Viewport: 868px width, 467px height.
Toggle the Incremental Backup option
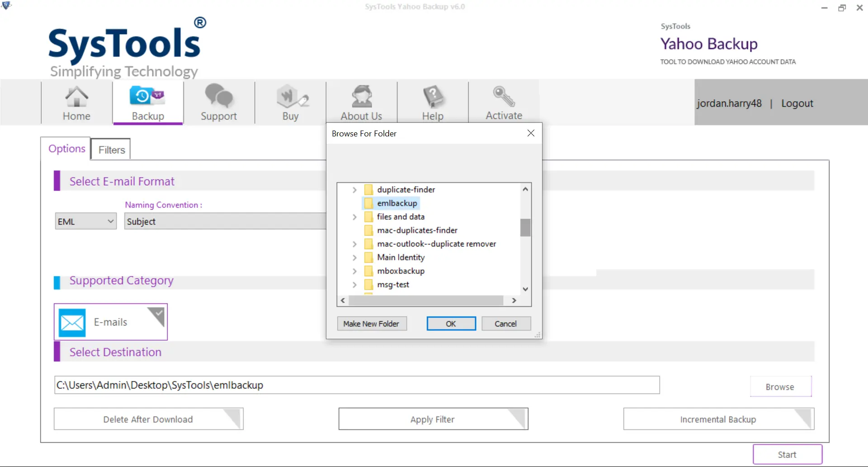719,419
